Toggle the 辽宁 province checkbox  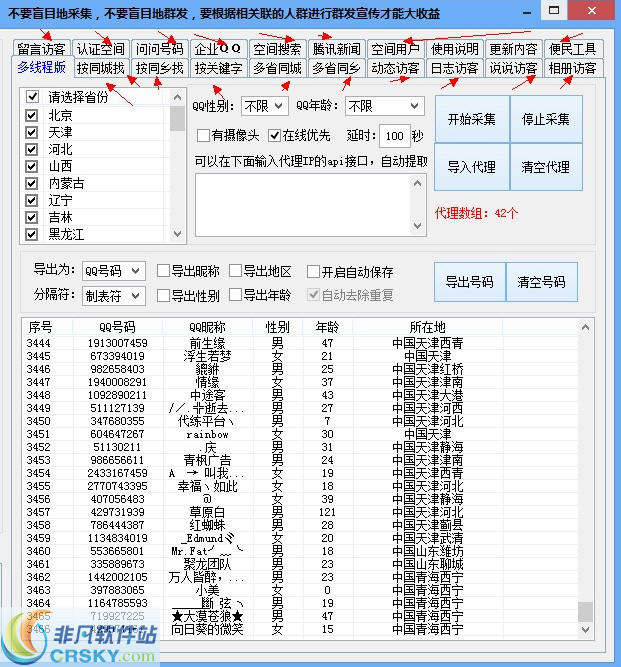click(32, 200)
